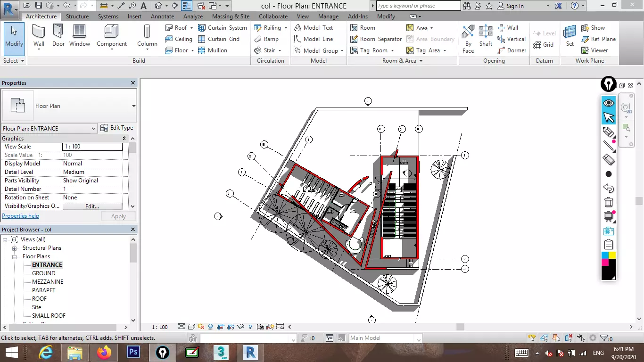644x362 pixels.
Task: Go to the View ribbon tab
Action: click(x=303, y=16)
